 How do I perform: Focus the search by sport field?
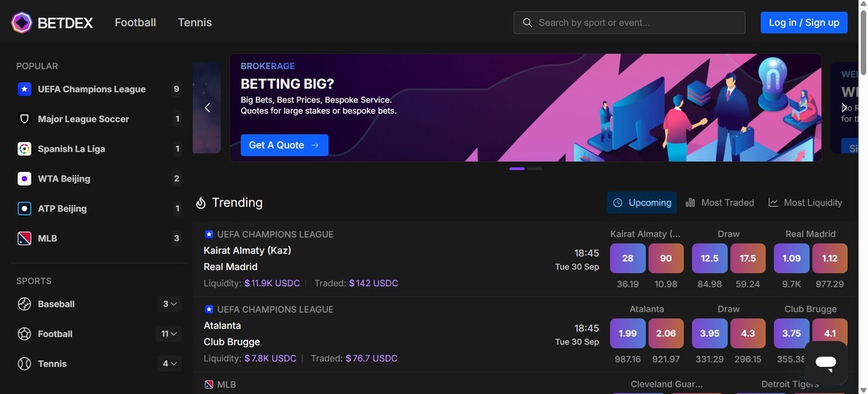point(634,23)
